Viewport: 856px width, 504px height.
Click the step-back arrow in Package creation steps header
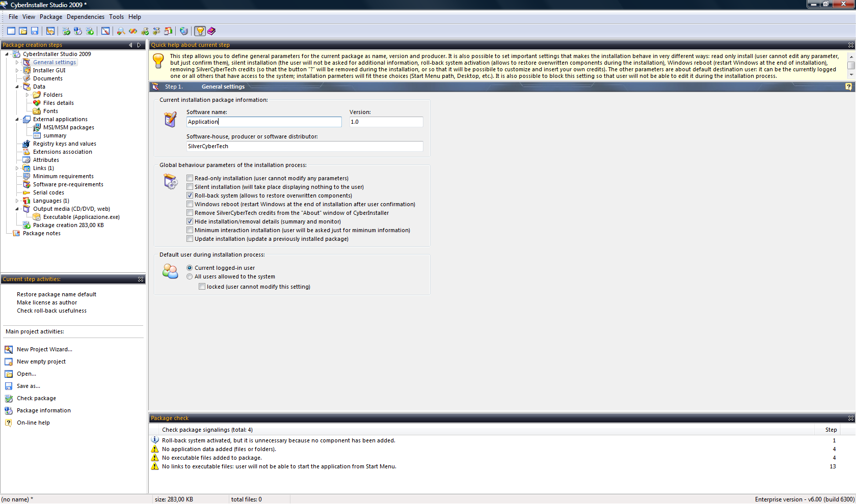(x=130, y=45)
